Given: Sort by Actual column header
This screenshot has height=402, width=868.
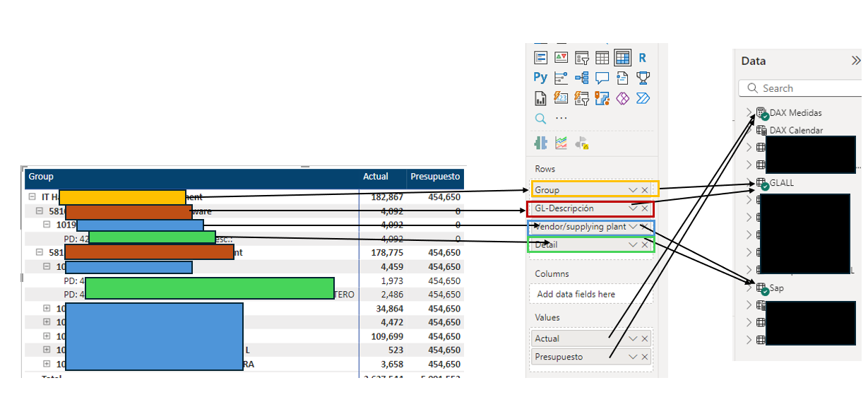Looking at the screenshot, I should click(376, 177).
